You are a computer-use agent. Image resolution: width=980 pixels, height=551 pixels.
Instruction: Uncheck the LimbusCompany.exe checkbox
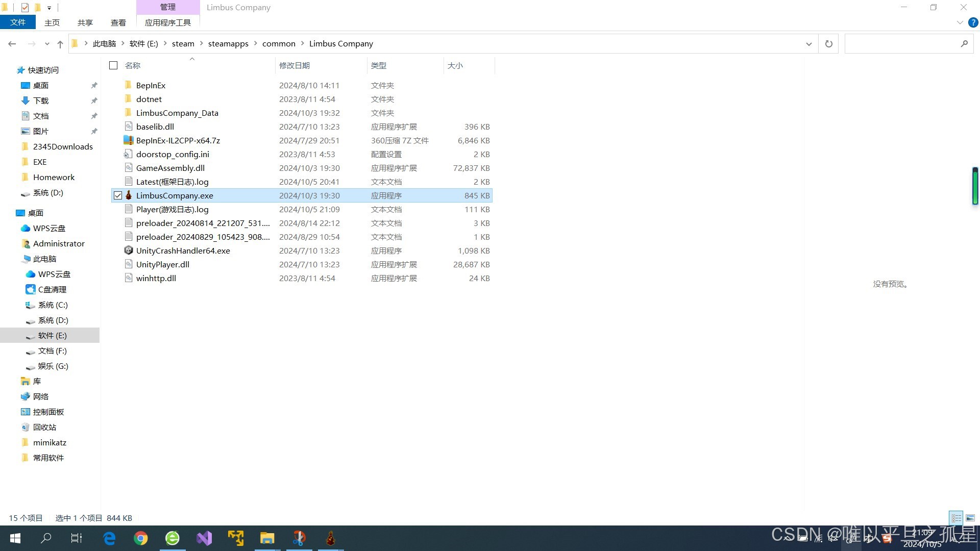click(x=118, y=195)
